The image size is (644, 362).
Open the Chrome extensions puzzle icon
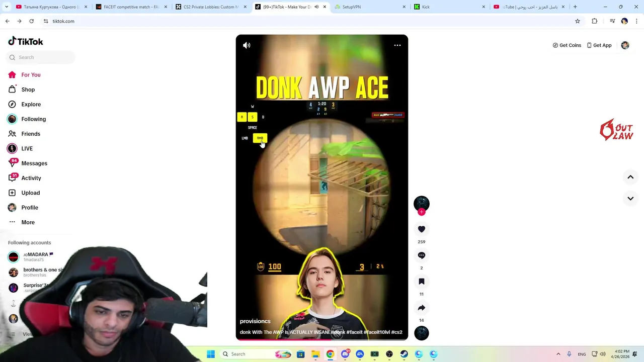pos(595,21)
